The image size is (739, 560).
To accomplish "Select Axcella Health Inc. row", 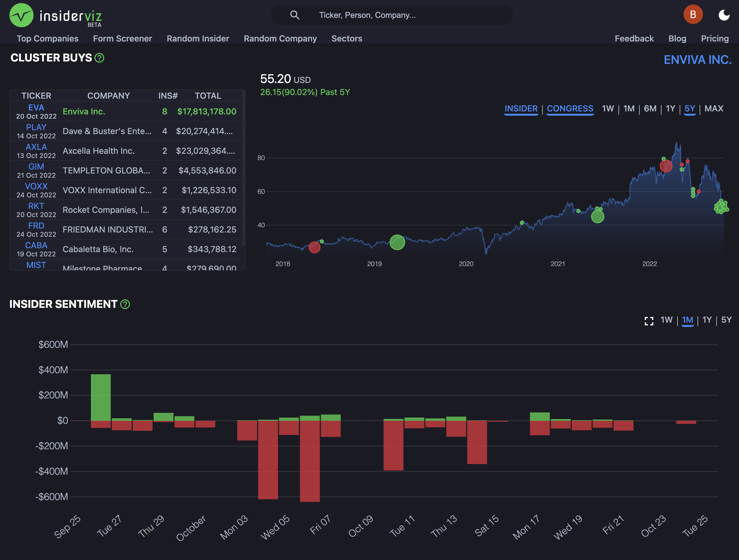I will 126,151.
